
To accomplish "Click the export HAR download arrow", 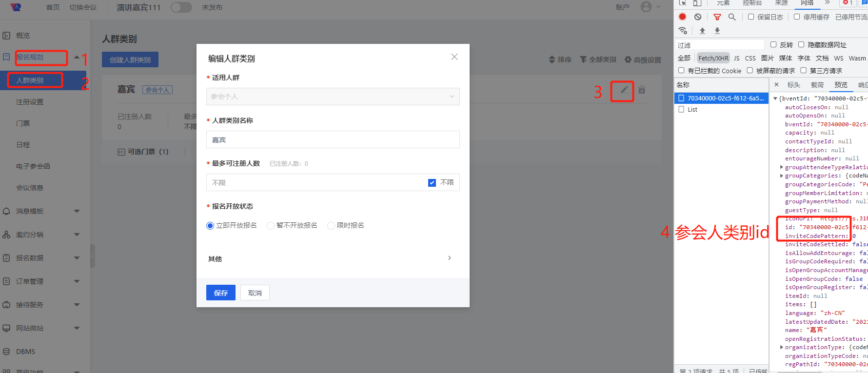I will pos(717,31).
